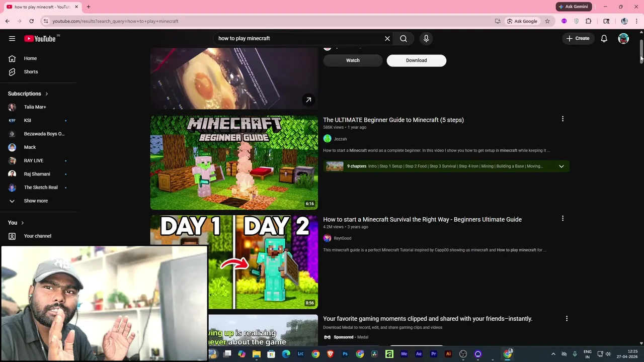This screenshot has width=644, height=362.
Task: Click the Ask Google lens button
Action: click(522, 21)
